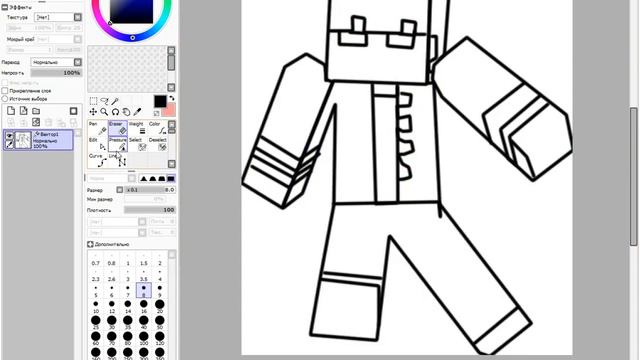This screenshot has height=360, width=640.
Task: Choose the Line vector tool
Action: (118, 160)
